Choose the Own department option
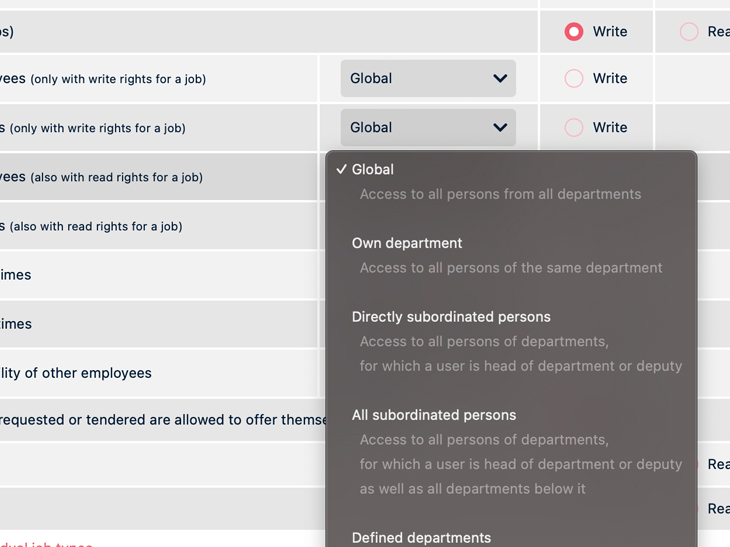This screenshot has height=547, width=730. coord(407,243)
